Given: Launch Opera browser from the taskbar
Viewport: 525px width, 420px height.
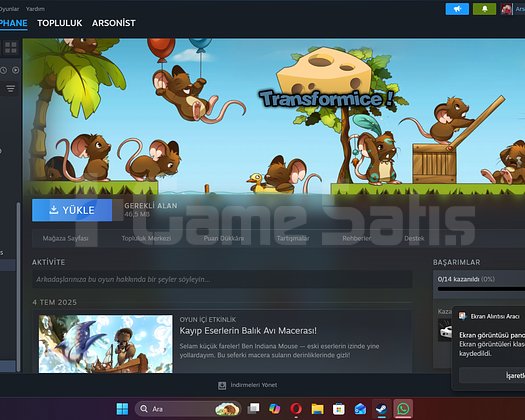Looking at the screenshot, I should pos(296,409).
